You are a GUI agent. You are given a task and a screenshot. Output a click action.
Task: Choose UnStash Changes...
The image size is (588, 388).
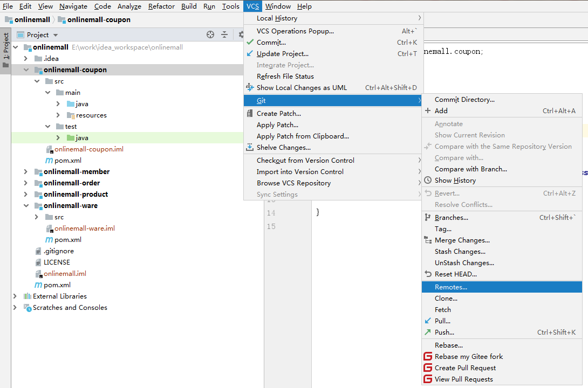502,263
